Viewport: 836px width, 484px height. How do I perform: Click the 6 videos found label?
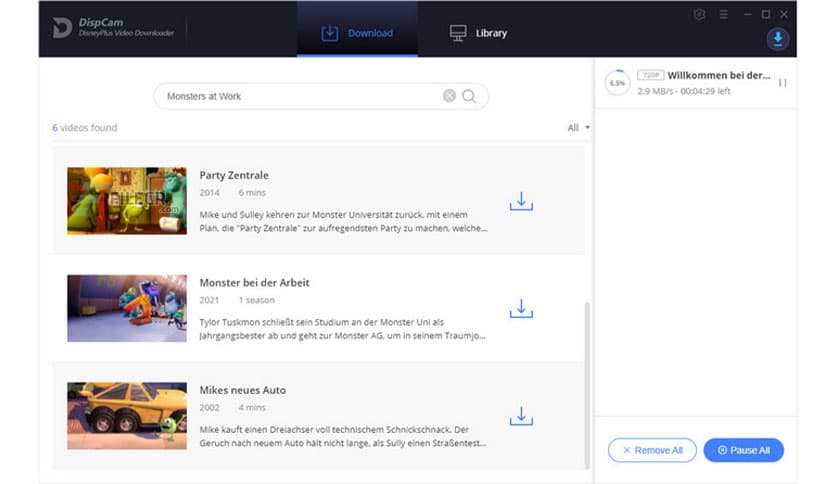(84, 128)
